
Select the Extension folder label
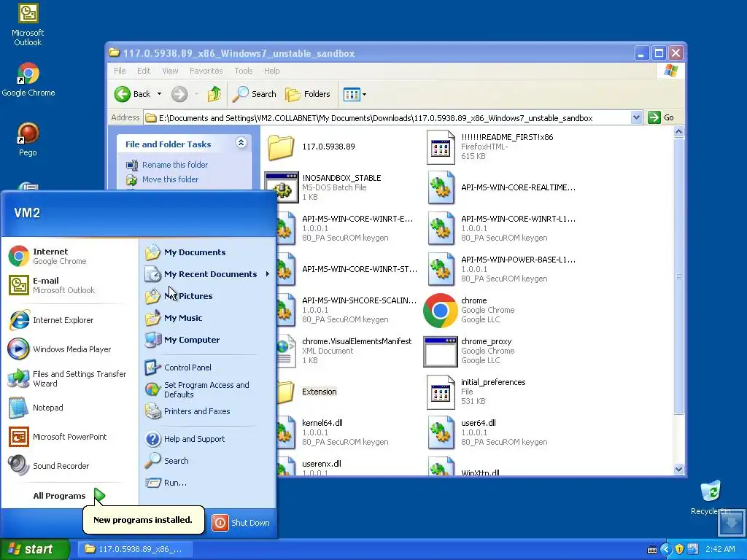click(320, 392)
